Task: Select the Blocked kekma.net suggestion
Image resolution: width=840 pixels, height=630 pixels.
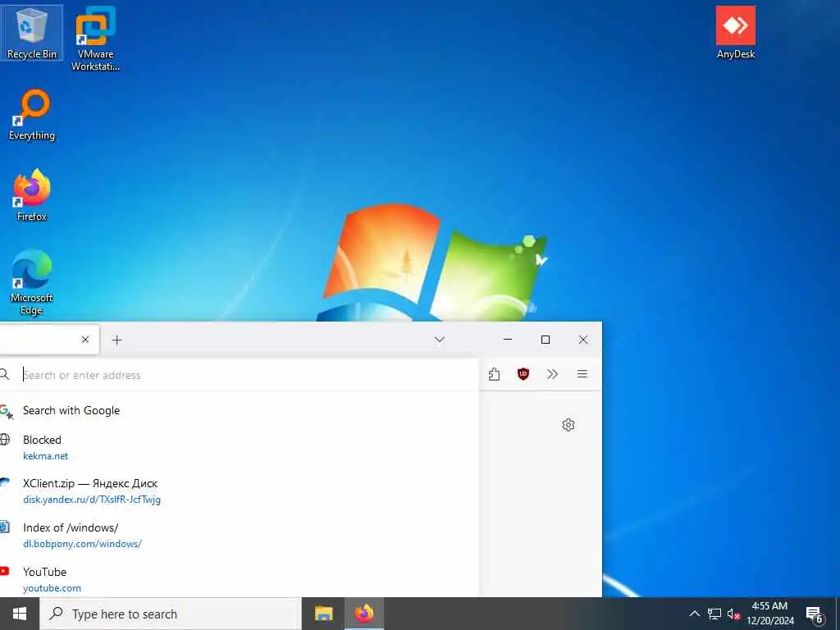Action: pos(239,447)
